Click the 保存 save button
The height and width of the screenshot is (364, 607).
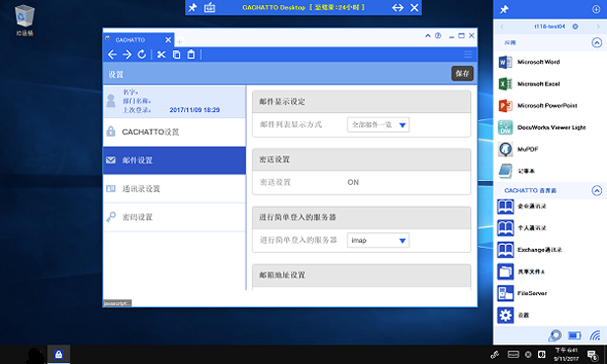(462, 74)
